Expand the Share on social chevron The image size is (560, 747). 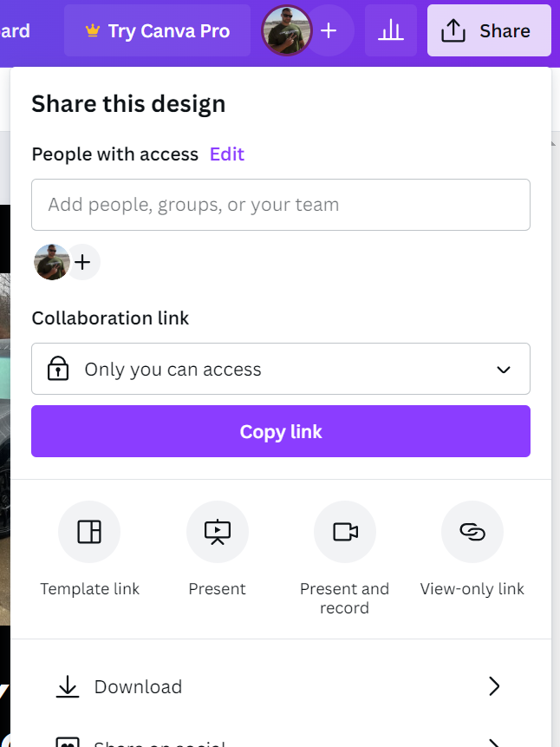494,743
